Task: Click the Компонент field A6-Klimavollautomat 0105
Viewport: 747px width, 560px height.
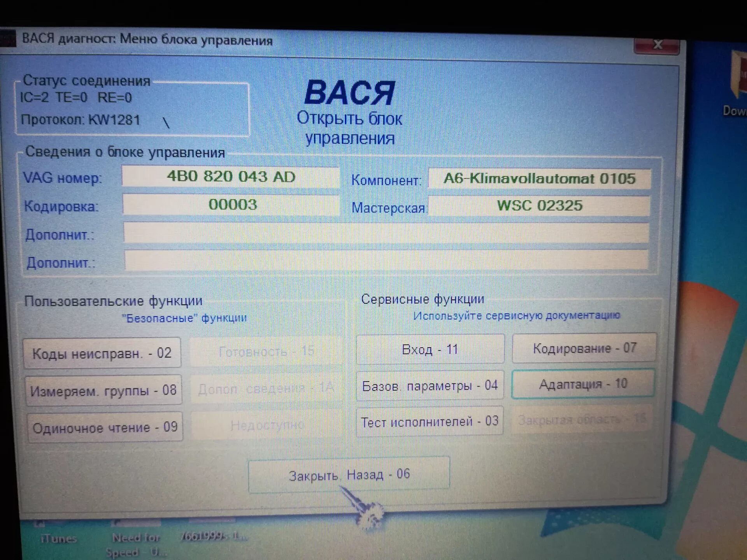Action: pos(540,179)
